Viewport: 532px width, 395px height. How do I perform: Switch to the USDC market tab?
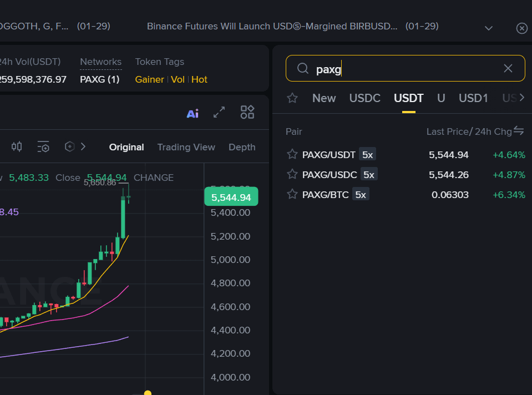tap(364, 98)
